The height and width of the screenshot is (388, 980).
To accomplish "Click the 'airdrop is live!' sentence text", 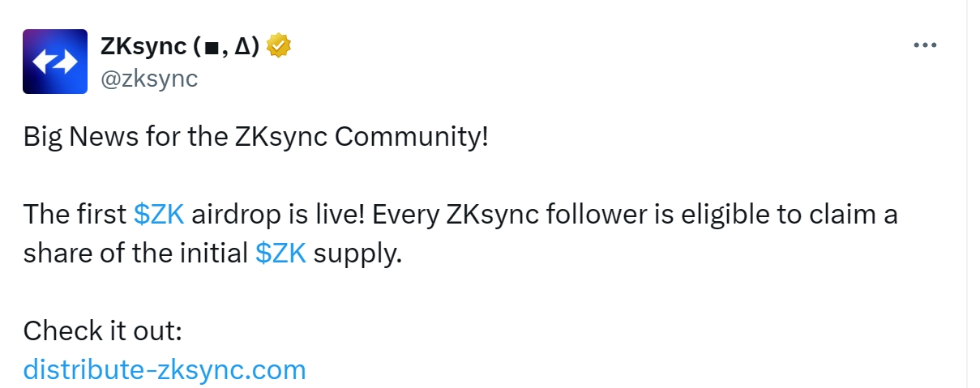I will coord(281,215).
